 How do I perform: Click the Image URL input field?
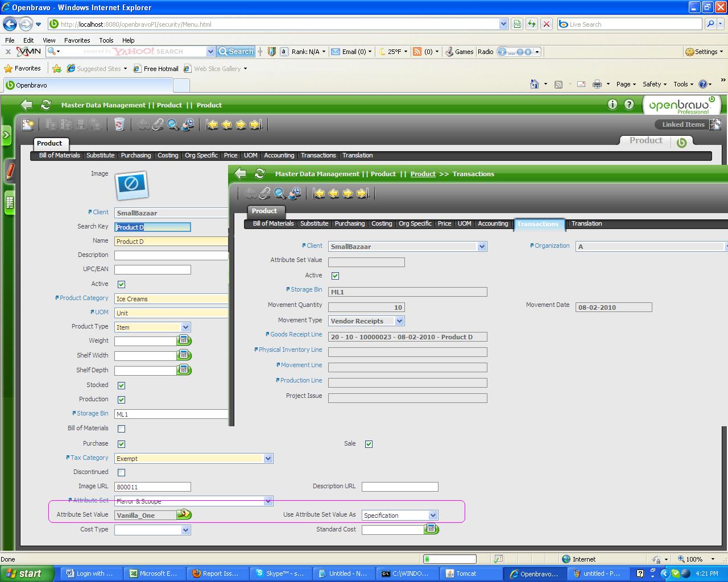tap(152, 487)
